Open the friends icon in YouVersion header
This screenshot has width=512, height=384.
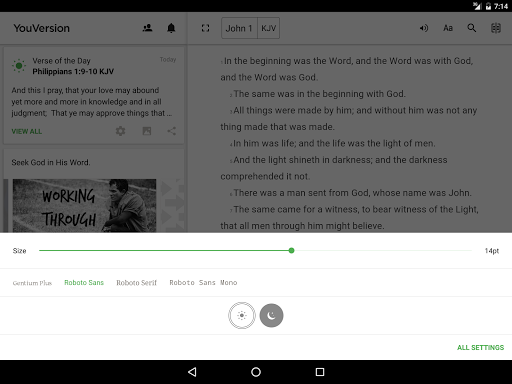[147, 28]
